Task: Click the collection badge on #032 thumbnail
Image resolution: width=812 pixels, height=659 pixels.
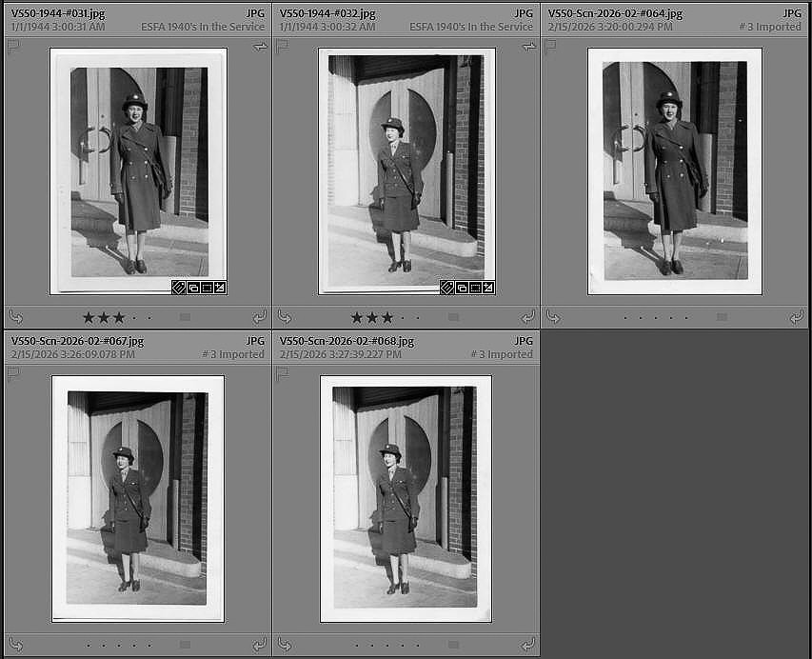Action: pyautogui.click(x=462, y=288)
